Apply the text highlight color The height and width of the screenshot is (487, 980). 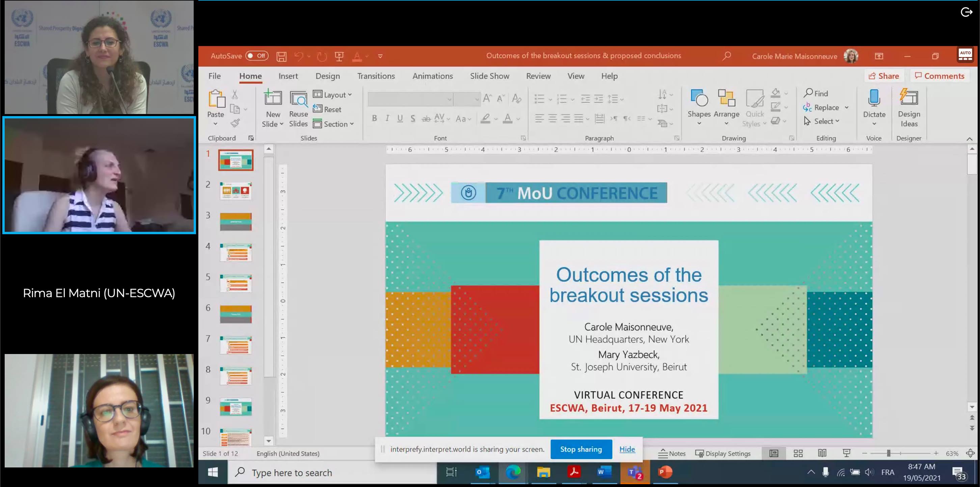click(x=485, y=119)
